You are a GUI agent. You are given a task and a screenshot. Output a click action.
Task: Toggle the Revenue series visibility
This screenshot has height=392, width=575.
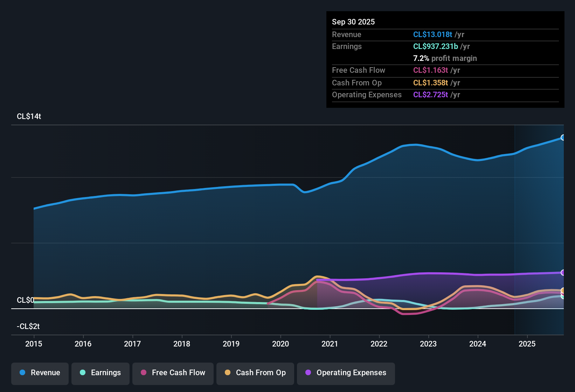click(40, 373)
